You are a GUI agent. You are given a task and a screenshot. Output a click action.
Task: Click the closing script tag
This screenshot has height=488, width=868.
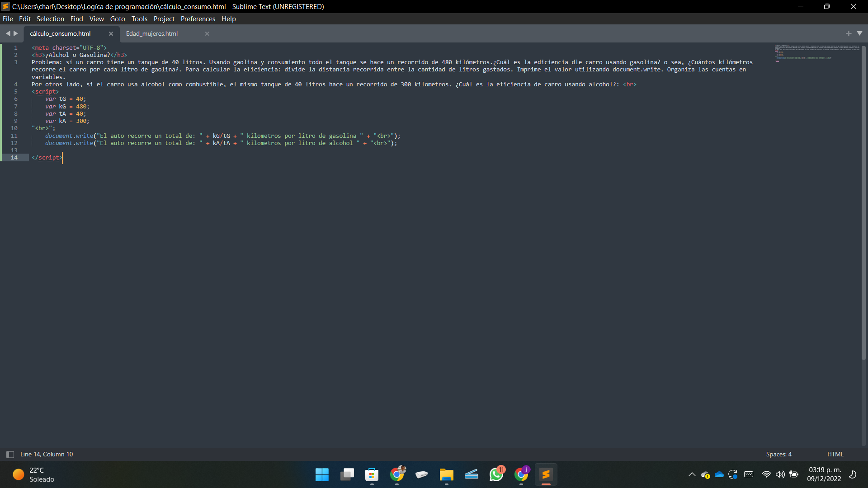tap(47, 158)
